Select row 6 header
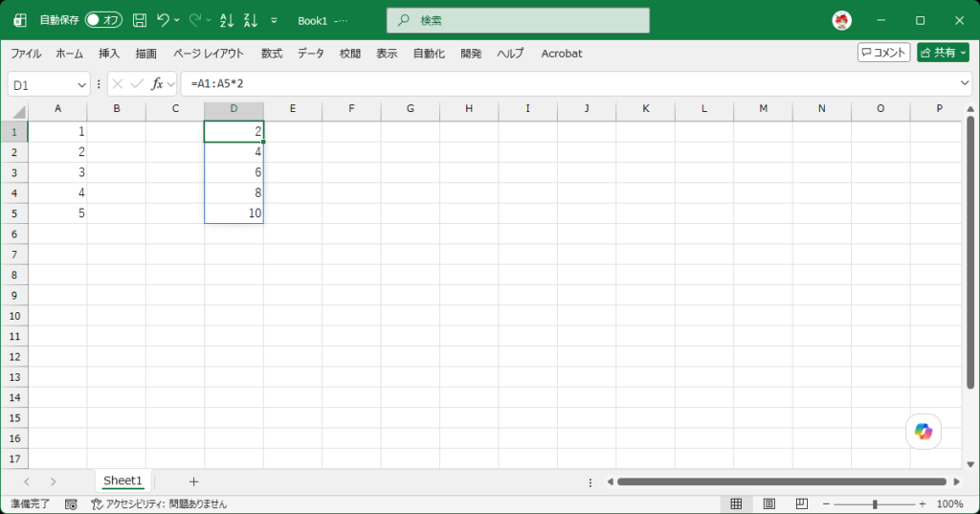This screenshot has height=514, width=980. 13,235
